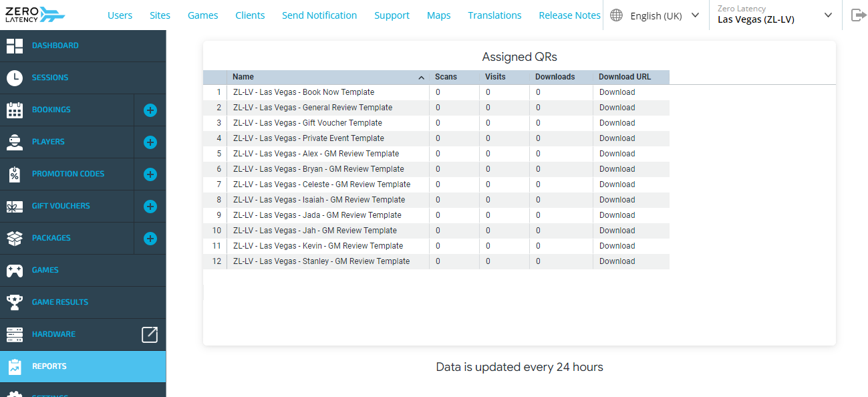Go to Release Notes in top navigation
The height and width of the screenshot is (397, 868).
569,15
